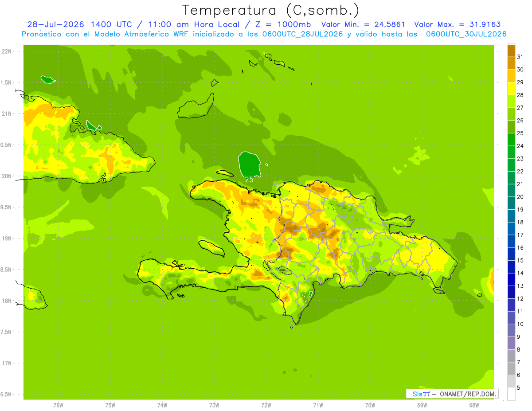Click the "76W" longitude axis label
This screenshot has height=411, width=532.
coord(58,405)
